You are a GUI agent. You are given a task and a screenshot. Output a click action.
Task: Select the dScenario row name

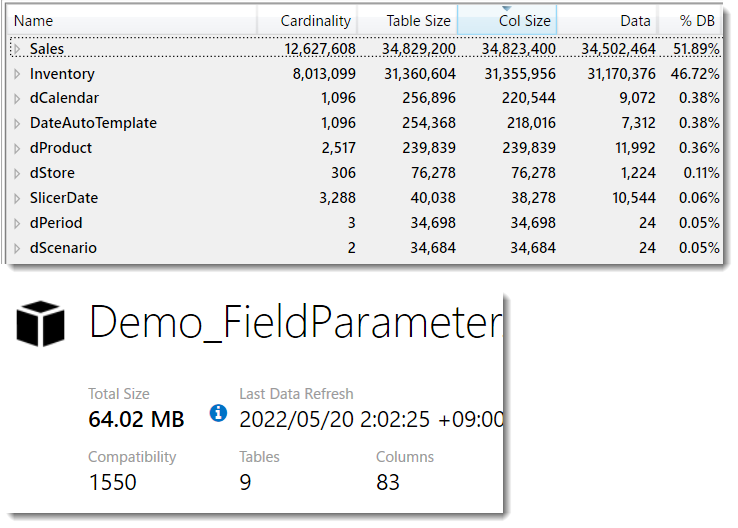click(63, 248)
